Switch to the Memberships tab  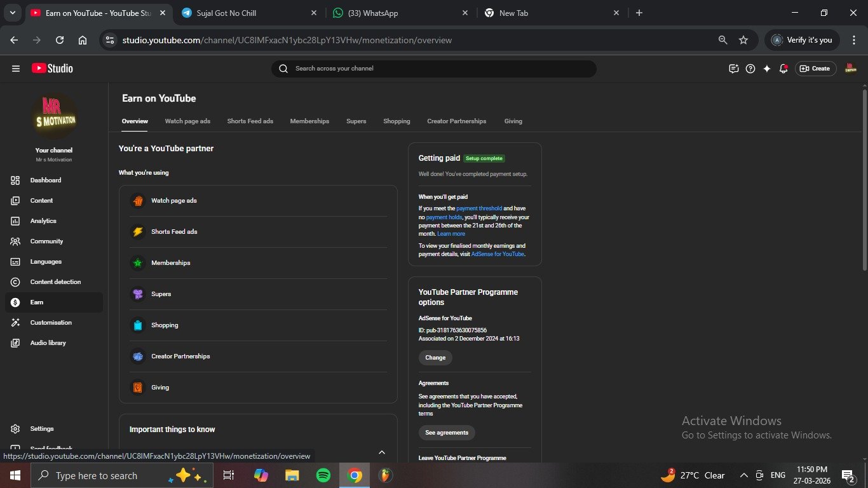(309, 121)
